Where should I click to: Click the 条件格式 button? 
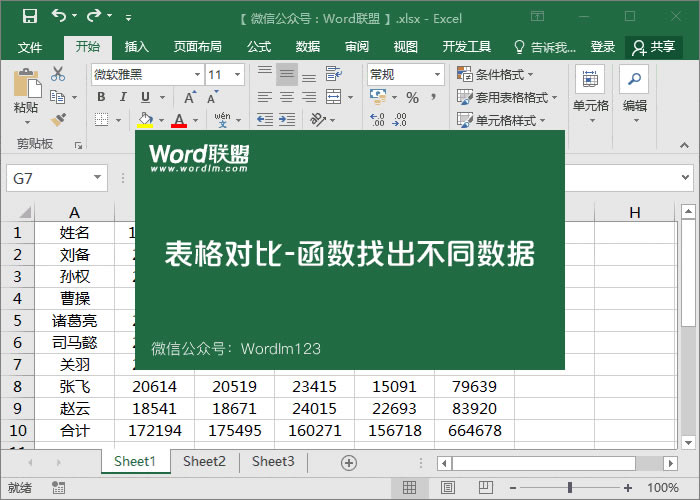coord(496,74)
